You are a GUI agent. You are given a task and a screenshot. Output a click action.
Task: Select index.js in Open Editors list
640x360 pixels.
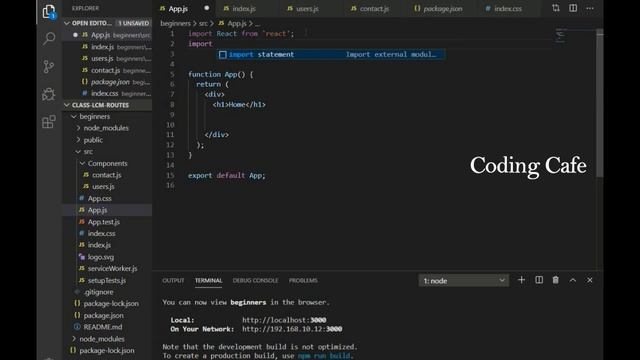pyautogui.click(x=107, y=47)
